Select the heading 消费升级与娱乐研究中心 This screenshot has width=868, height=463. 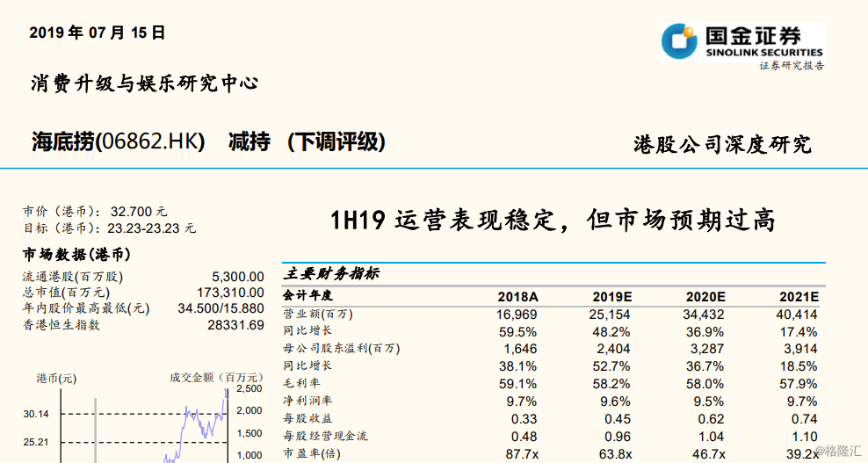[x=144, y=83]
